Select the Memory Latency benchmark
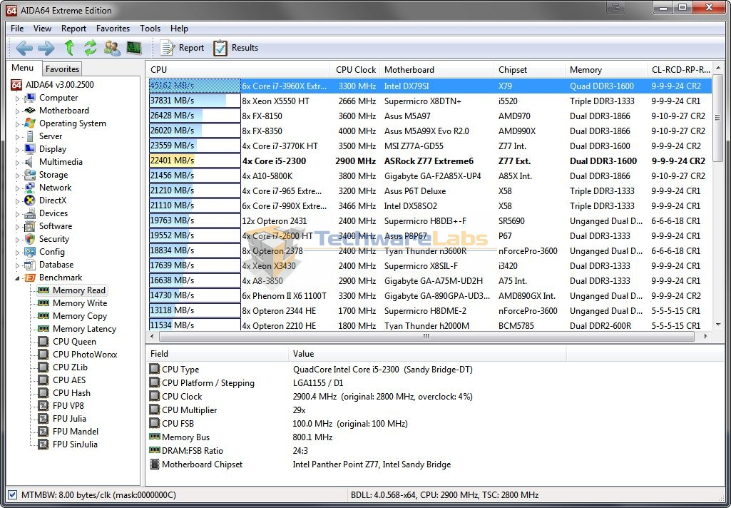 pyautogui.click(x=84, y=329)
